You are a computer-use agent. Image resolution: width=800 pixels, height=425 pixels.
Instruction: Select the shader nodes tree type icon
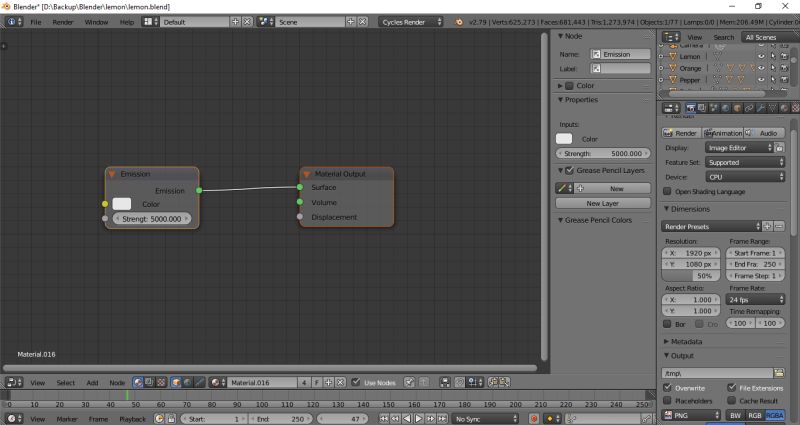tap(138, 382)
